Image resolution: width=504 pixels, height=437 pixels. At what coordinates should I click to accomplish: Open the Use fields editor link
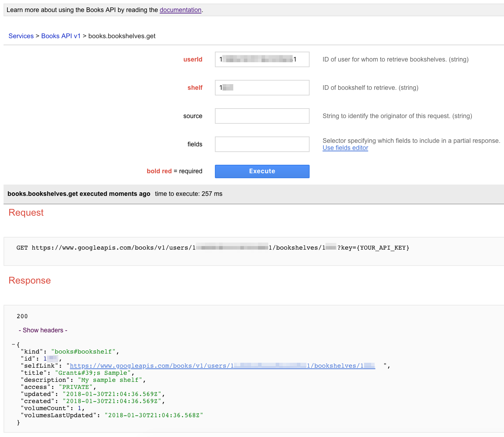[x=345, y=148]
